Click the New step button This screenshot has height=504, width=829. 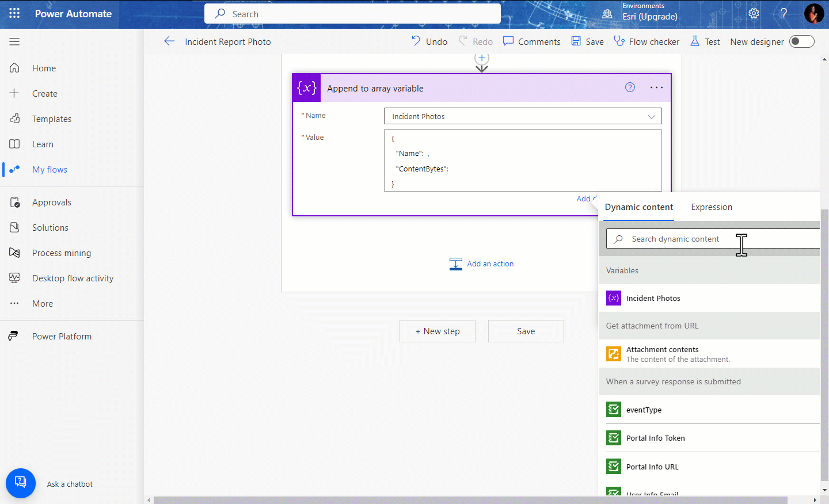(438, 331)
